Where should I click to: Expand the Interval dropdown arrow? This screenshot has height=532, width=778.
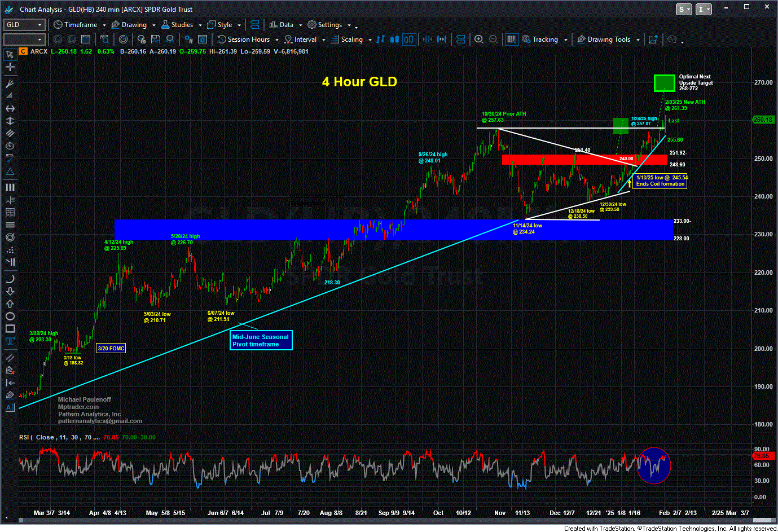[x=323, y=39]
